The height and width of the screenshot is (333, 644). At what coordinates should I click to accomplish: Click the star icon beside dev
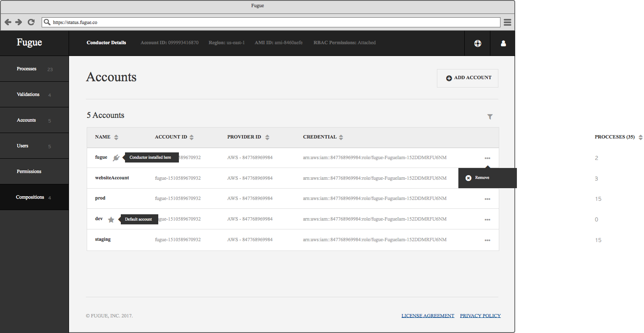click(x=111, y=219)
